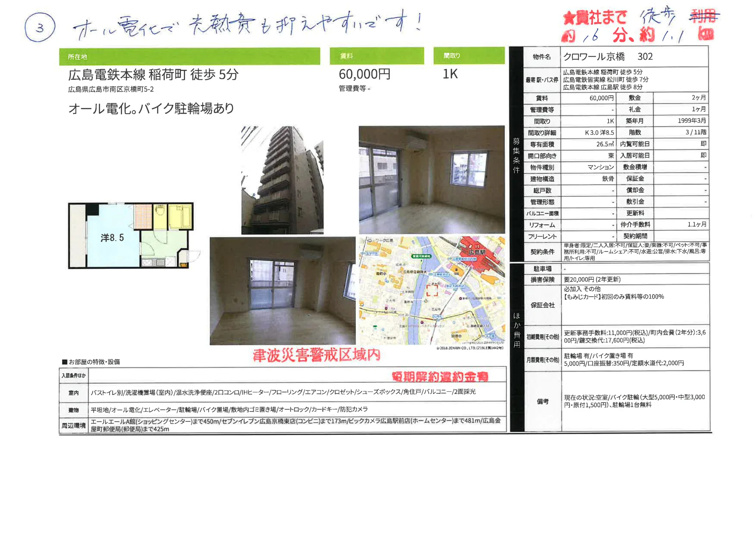Click the 周辺環境 row label

(74, 425)
